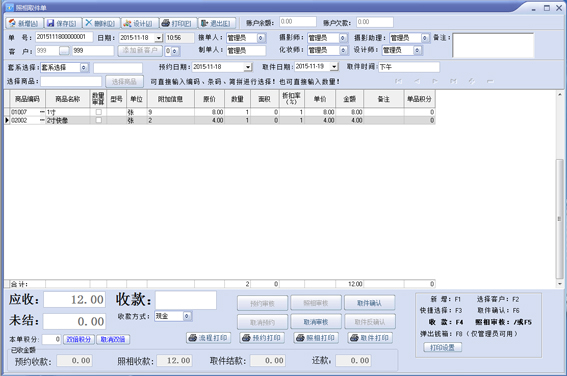Click the last-record navigator arrow
Viewport: 567px width, 376px height.
tap(453, 81)
